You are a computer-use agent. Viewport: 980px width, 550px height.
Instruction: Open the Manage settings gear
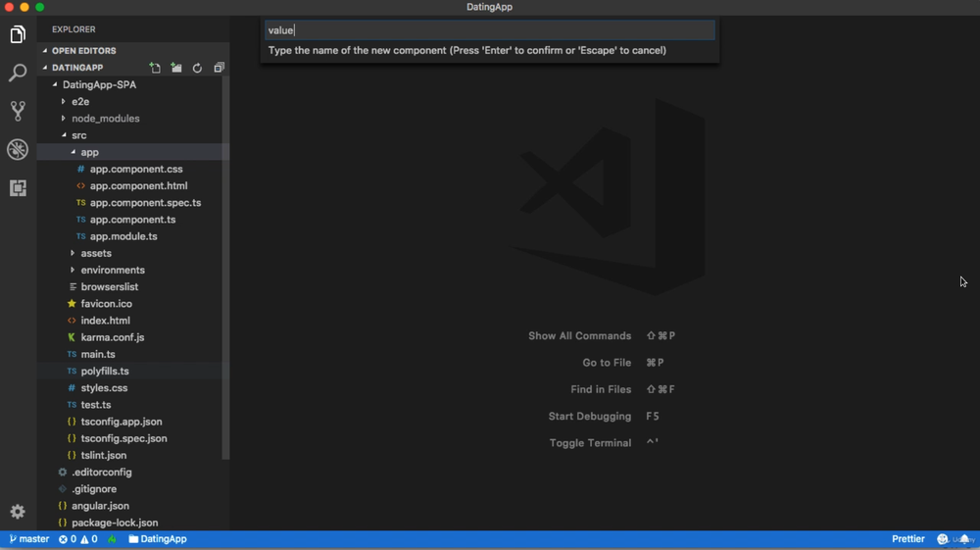pos(18,512)
